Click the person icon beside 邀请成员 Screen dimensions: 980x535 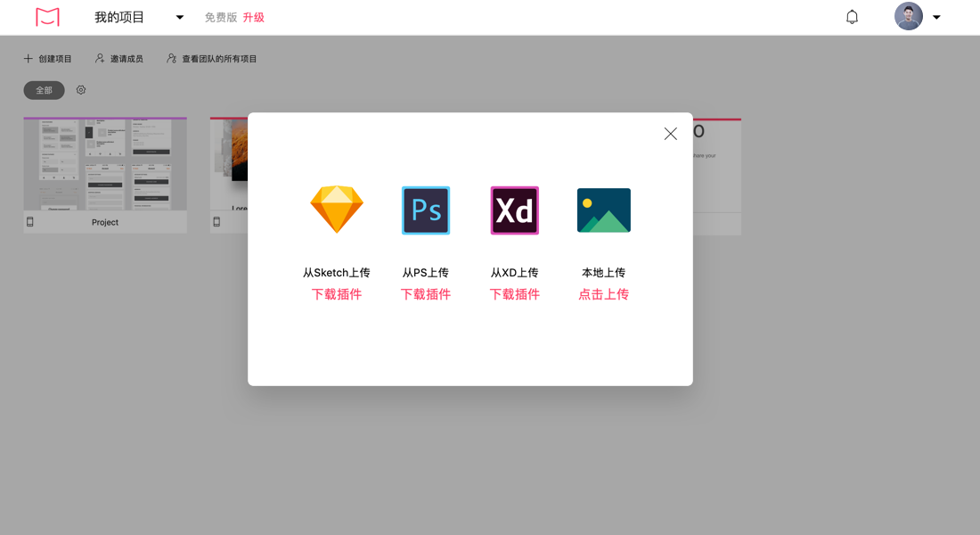click(100, 58)
